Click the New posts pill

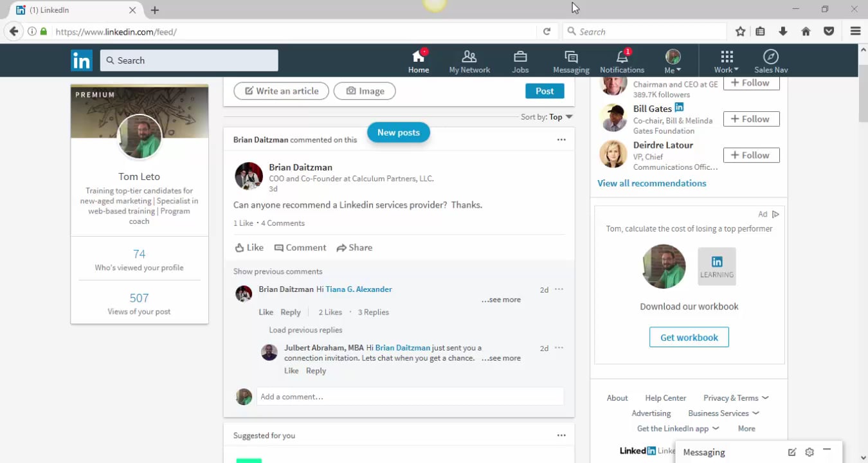[398, 132]
